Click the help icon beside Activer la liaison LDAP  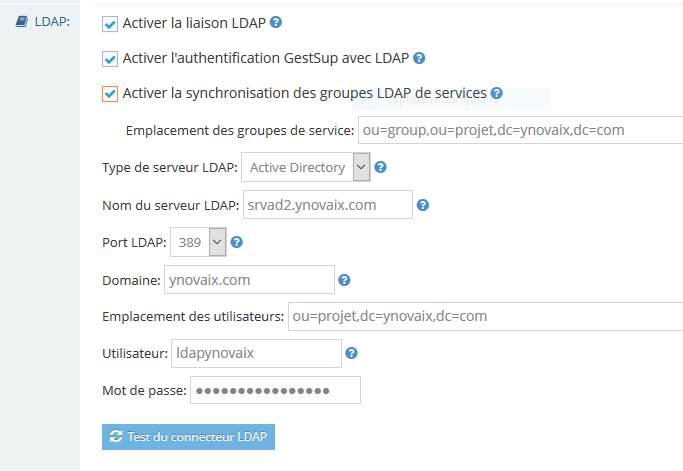click(276, 22)
